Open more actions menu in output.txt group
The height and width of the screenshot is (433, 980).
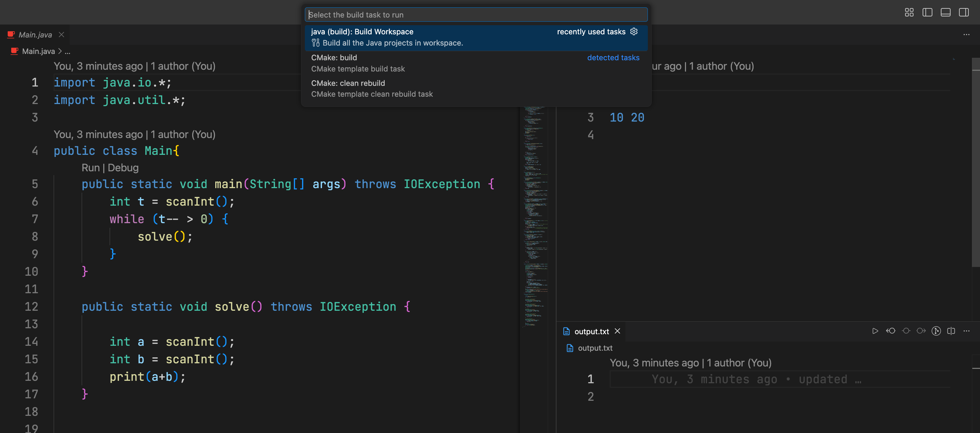pos(966,331)
